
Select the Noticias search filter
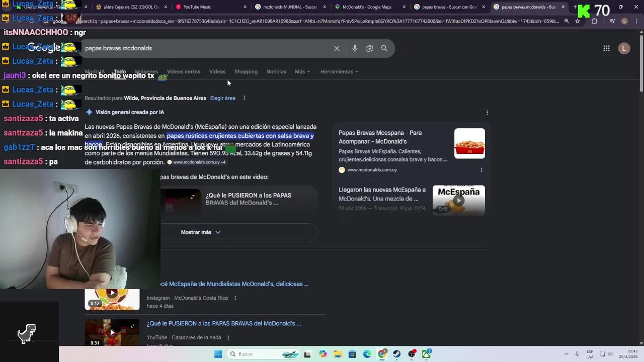pyautogui.click(x=276, y=71)
